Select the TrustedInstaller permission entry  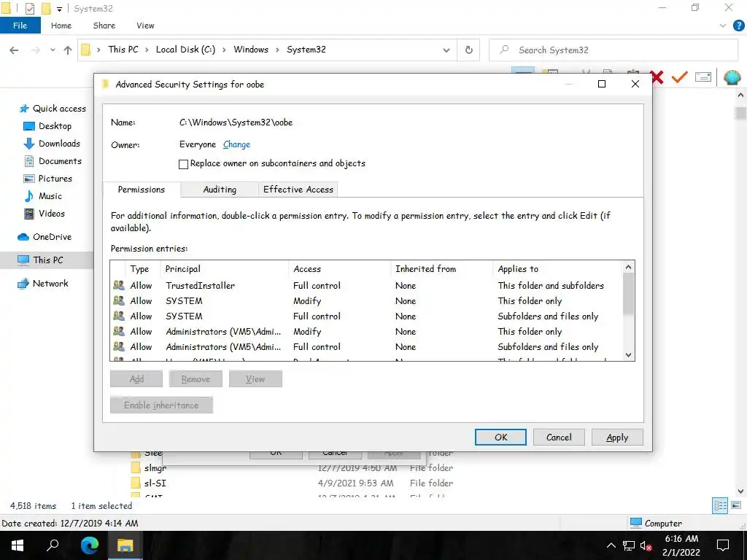coord(367,286)
